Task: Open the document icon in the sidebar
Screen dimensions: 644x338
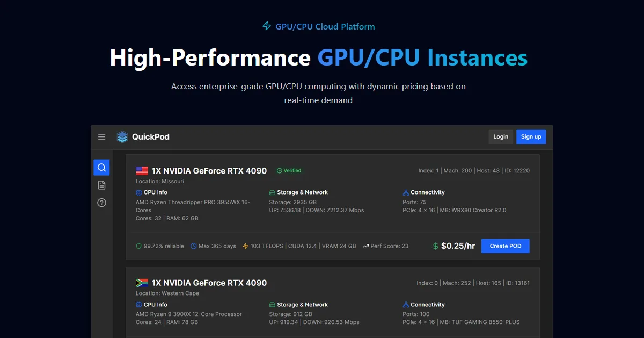Action: pyautogui.click(x=101, y=185)
